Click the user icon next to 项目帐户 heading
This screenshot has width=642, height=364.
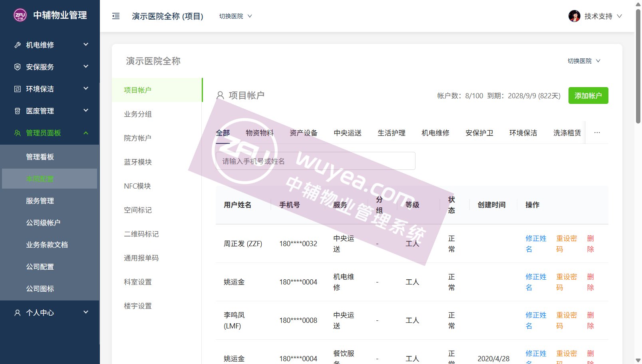[220, 95]
